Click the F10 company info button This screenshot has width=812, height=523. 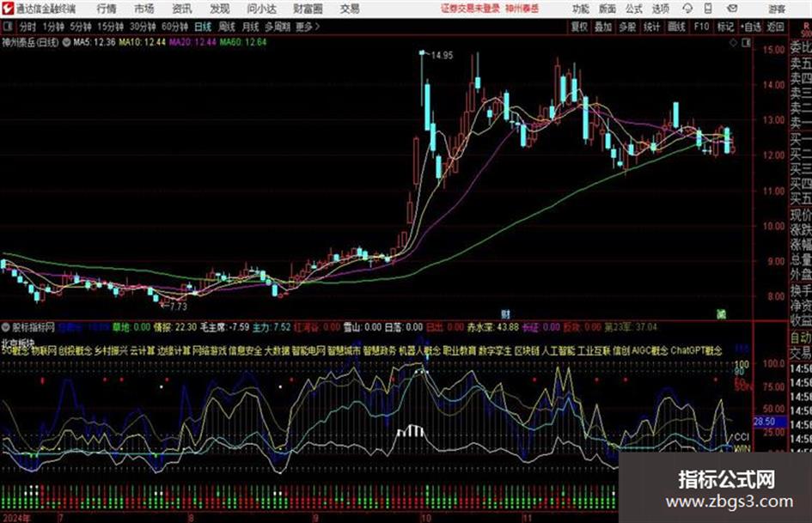[x=701, y=27]
